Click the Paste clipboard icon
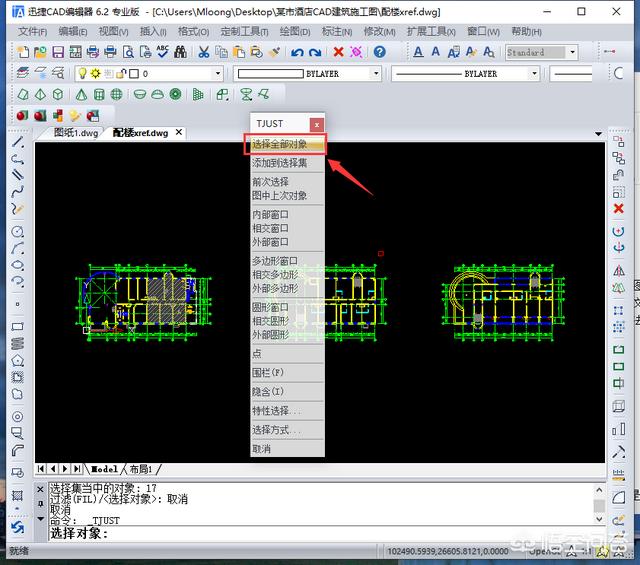This screenshot has width=640, height=565. coord(239,52)
